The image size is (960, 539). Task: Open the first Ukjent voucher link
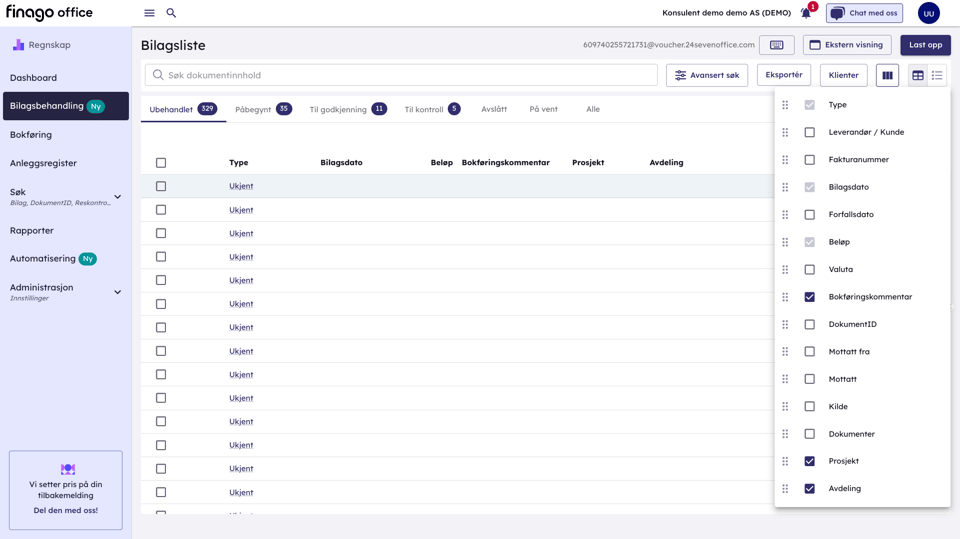pyautogui.click(x=241, y=186)
